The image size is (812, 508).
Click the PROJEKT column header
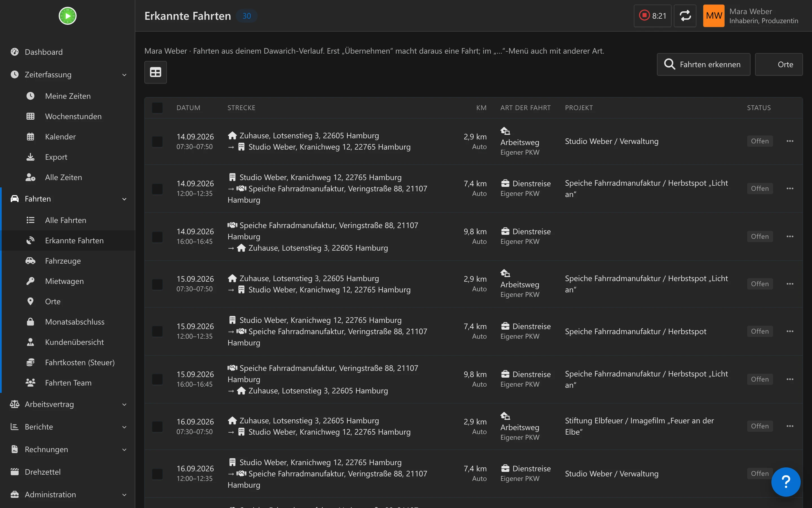pos(579,108)
